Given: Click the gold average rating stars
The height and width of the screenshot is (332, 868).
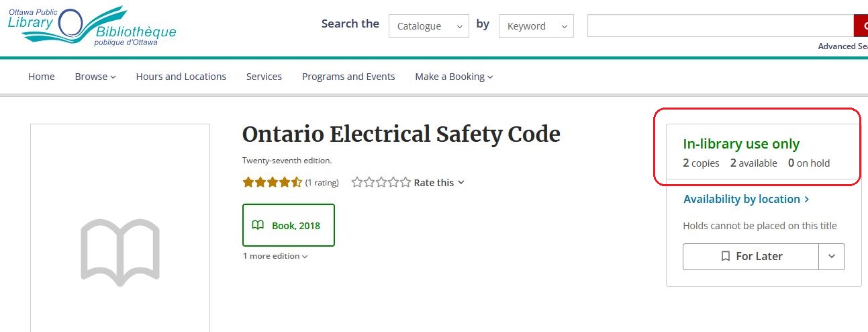Looking at the screenshot, I should click(273, 182).
